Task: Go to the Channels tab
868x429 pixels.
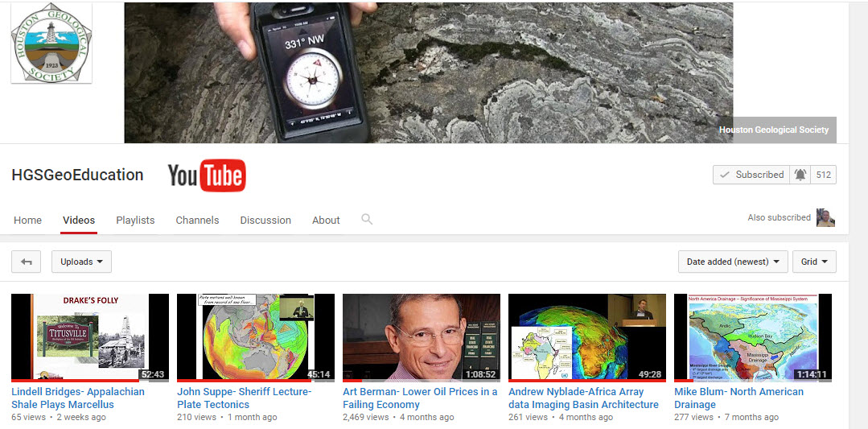Action: [x=197, y=221]
